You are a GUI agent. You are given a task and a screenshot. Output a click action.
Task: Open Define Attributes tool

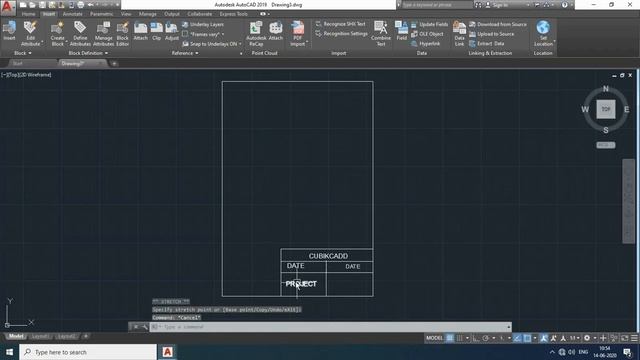(80, 33)
